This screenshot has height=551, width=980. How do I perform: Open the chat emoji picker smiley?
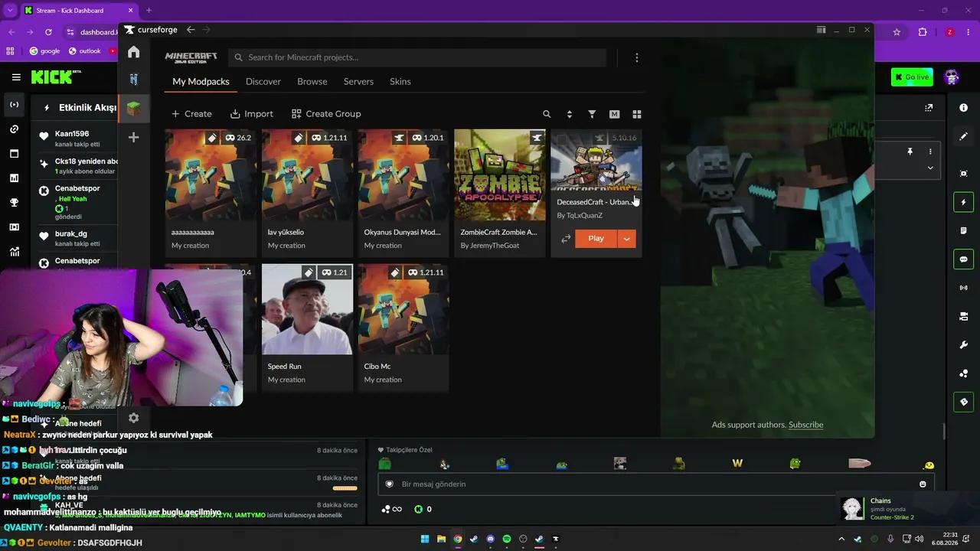923,484
